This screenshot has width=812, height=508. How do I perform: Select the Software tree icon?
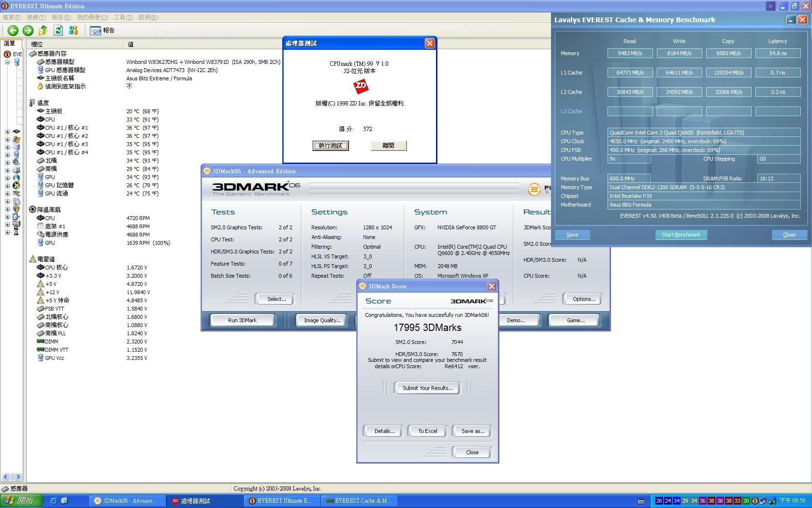click(x=16, y=201)
